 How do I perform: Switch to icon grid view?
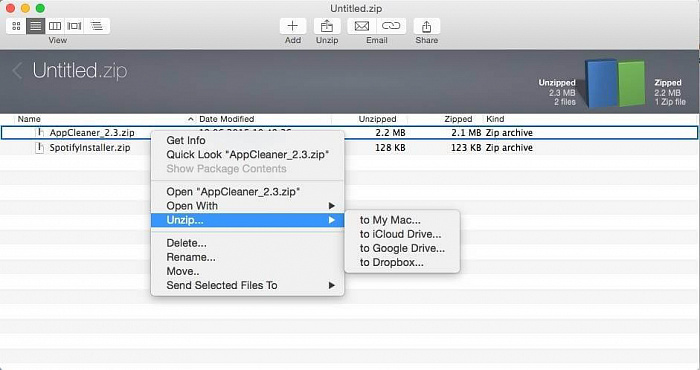point(16,26)
